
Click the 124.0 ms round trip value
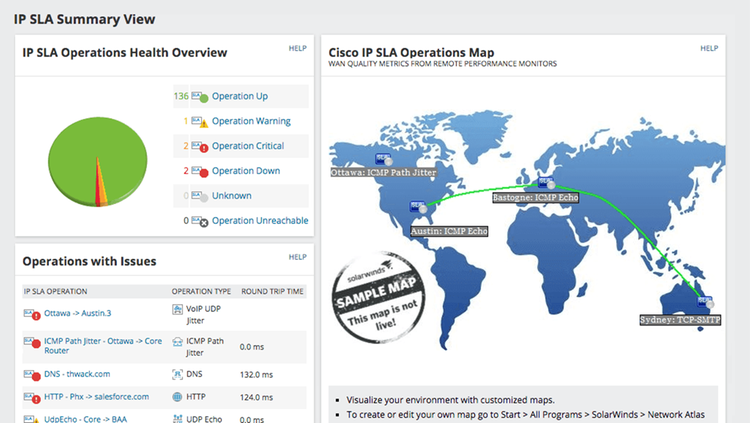pos(256,397)
